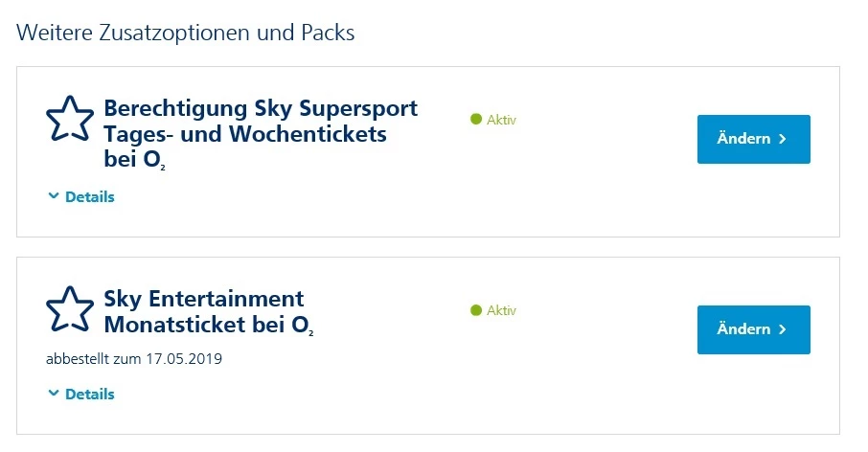Click the 'Weitere Zusatzoptionen und Packs' heading
This screenshot has height=452, width=868.
[x=186, y=33]
